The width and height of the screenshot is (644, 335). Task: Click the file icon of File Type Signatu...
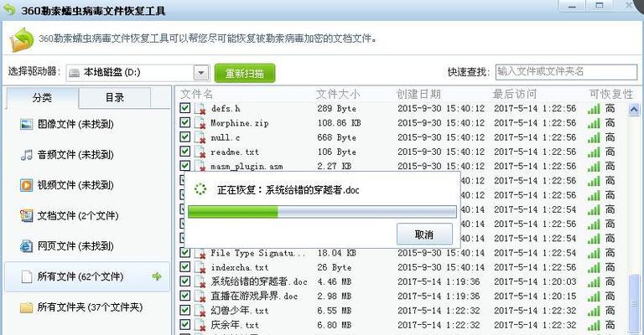tap(200, 253)
